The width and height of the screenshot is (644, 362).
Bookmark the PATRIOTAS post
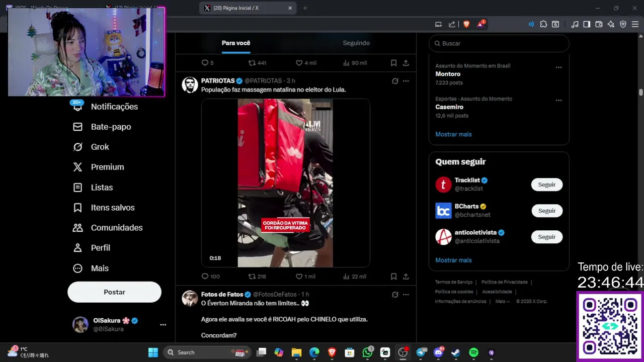[393, 277]
